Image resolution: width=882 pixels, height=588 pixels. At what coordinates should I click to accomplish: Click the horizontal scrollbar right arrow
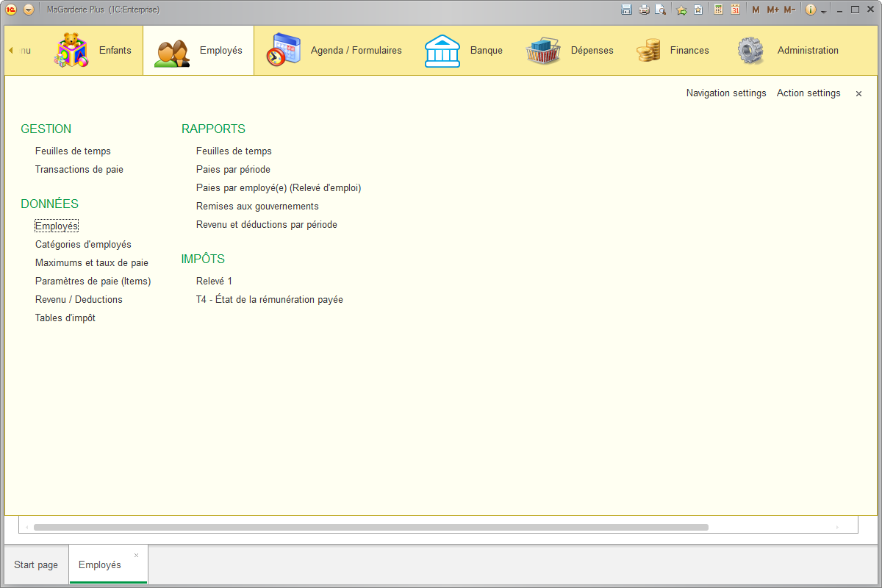point(838,526)
